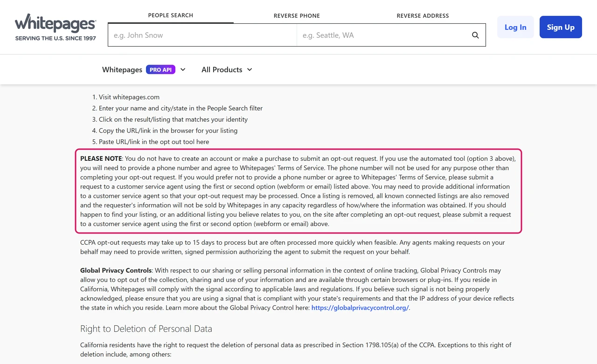Switch to the Reverse Phone tab

(x=297, y=15)
